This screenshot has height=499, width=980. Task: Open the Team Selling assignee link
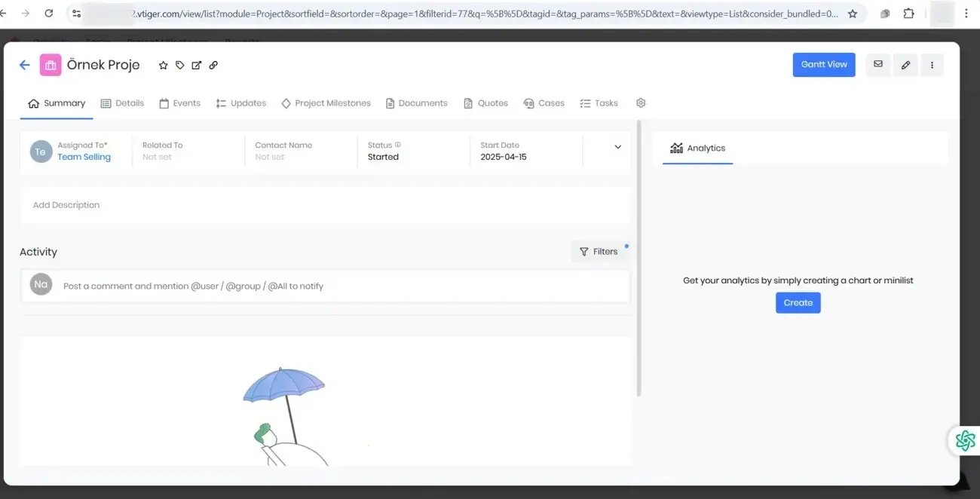point(84,157)
